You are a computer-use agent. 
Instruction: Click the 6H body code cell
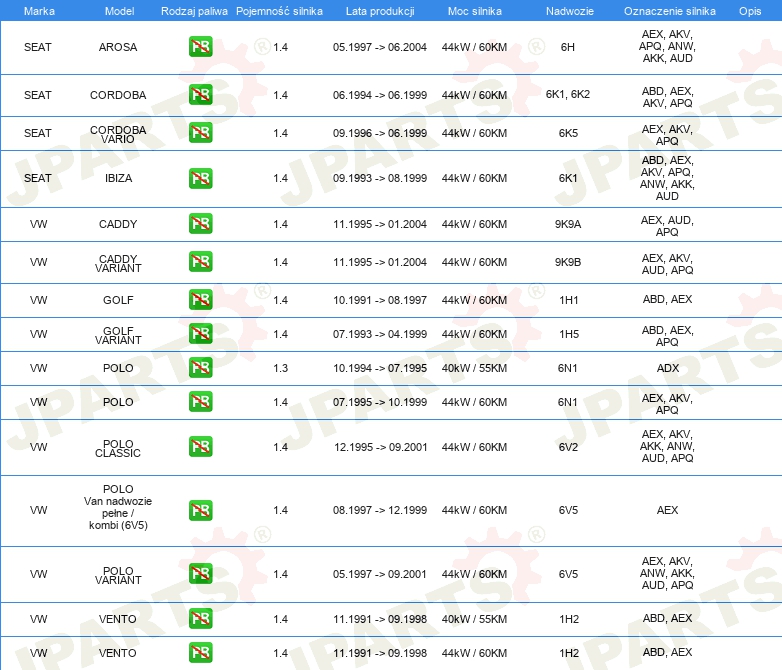click(x=568, y=47)
